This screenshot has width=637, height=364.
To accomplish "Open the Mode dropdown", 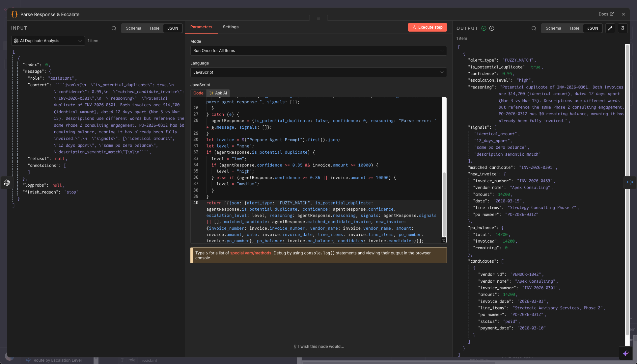I will 318,51.
